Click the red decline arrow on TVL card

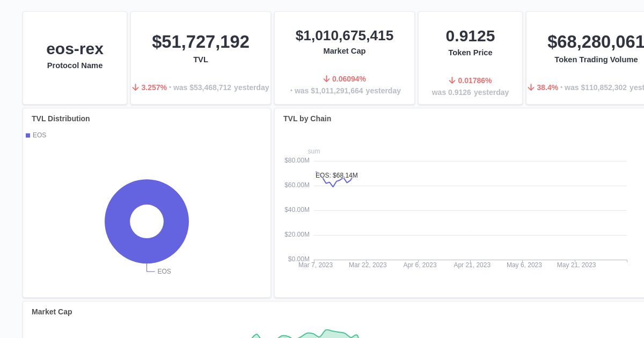click(135, 87)
